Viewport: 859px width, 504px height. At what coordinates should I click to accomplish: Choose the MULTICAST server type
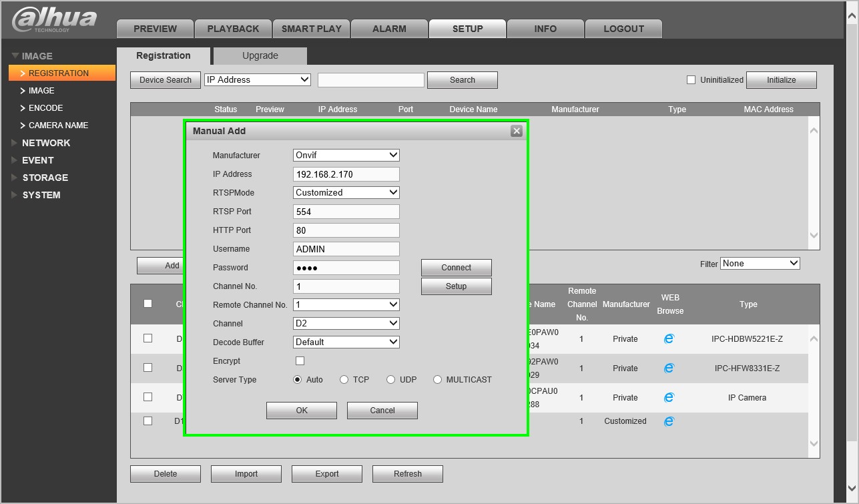coord(438,380)
